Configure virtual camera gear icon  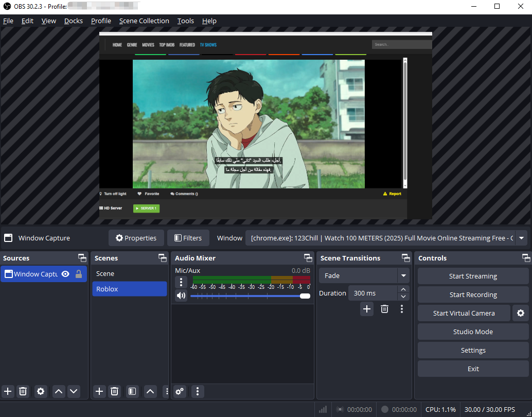(520, 313)
